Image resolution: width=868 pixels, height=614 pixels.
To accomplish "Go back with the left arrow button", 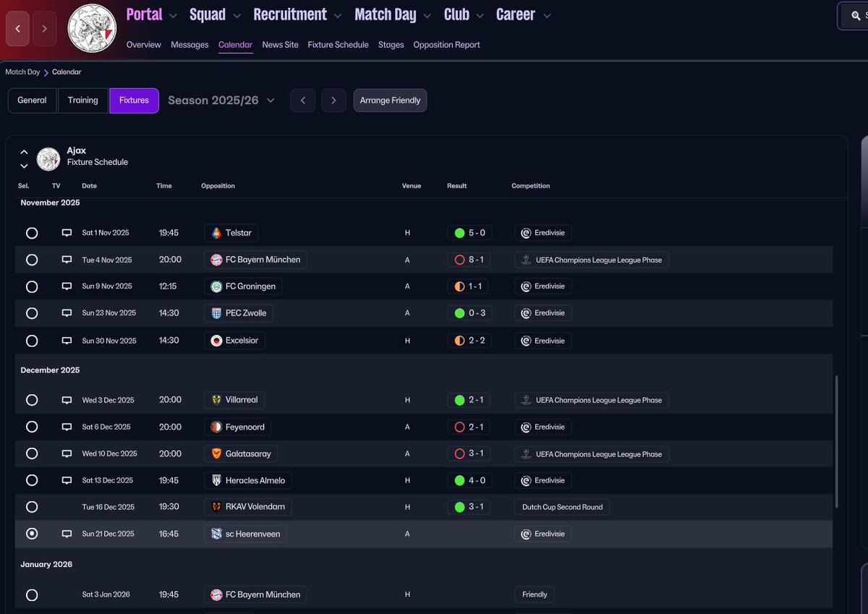I will [x=18, y=29].
